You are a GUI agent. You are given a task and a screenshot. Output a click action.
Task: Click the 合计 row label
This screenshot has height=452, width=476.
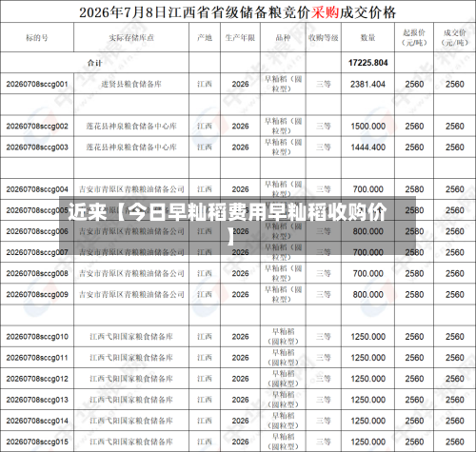pos(94,63)
